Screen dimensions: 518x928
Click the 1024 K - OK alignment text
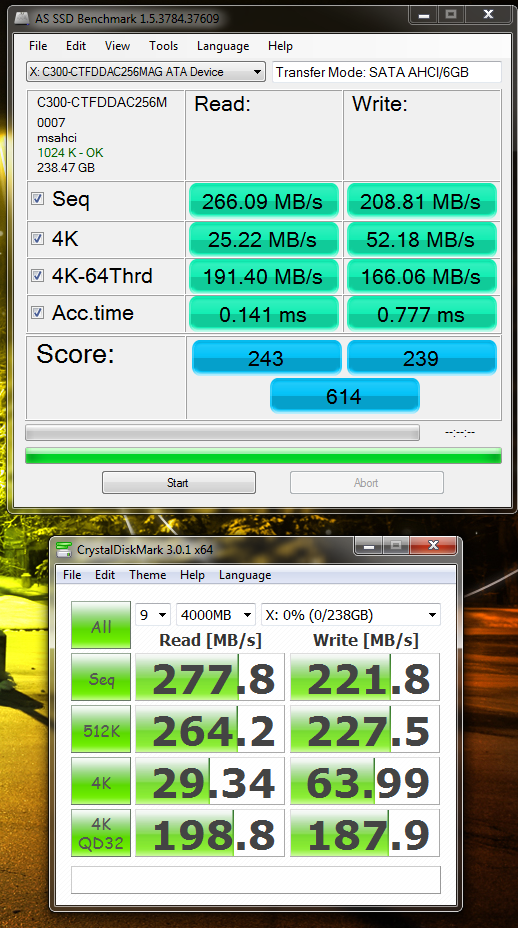tap(70, 153)
